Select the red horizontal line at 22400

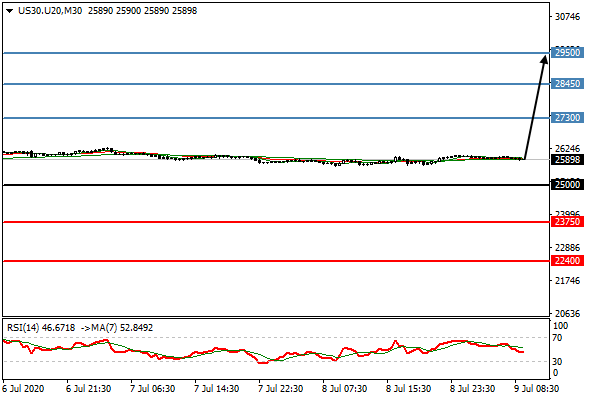click(277, 261)
